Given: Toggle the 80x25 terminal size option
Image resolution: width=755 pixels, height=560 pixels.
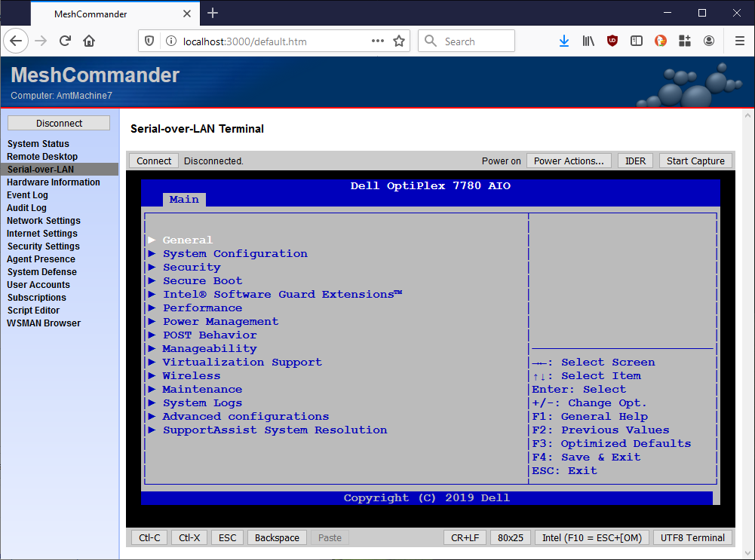Looking at the screenshot, I should (511, 537).
